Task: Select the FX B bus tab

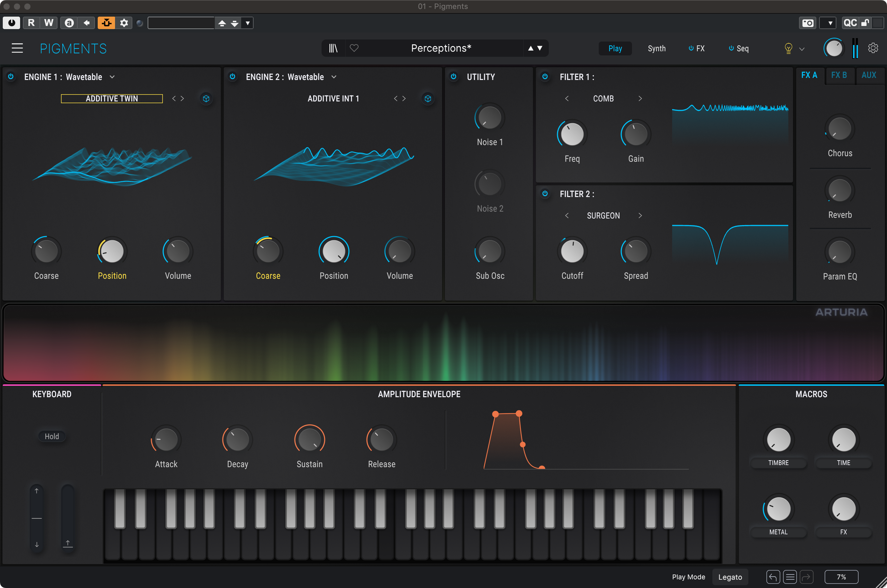Action: point(839,75)
